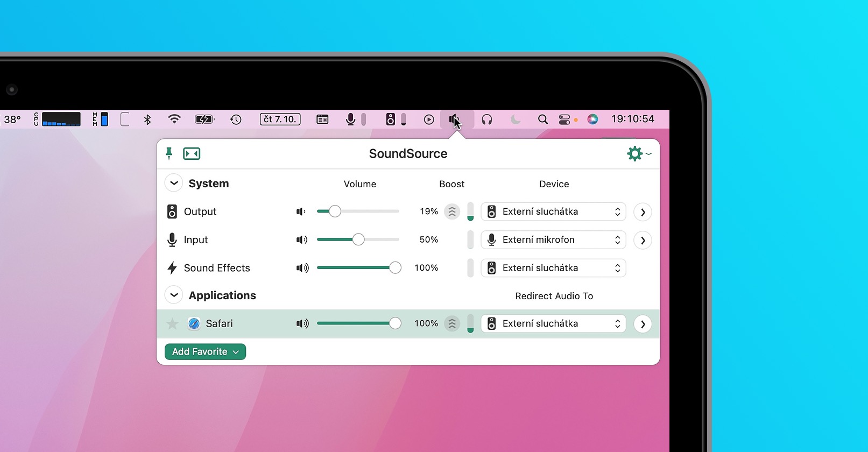The width and height of the screenshot is (868, 452).
Task: Open the Wi-Fi menu bar item
Action: tap(174, 119)
